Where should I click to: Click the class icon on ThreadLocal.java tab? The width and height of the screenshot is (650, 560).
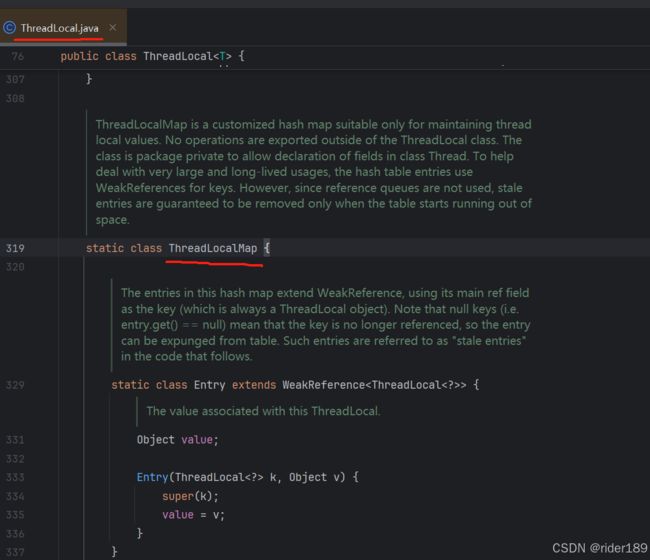pos(9,28)
